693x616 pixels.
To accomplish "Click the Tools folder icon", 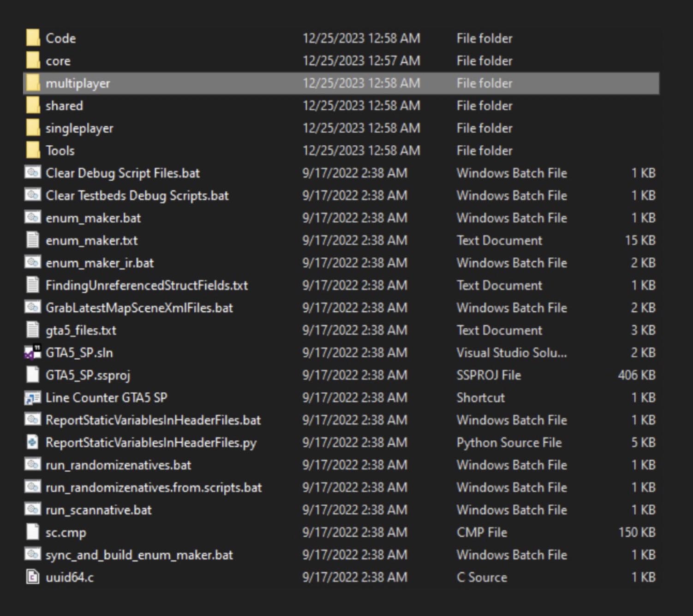I will (33, 150).
